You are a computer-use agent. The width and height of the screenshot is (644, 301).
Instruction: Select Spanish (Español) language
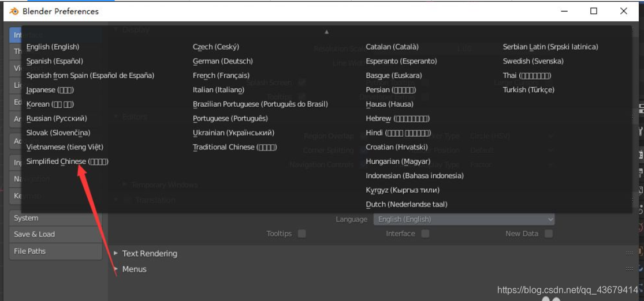(55, 62)
